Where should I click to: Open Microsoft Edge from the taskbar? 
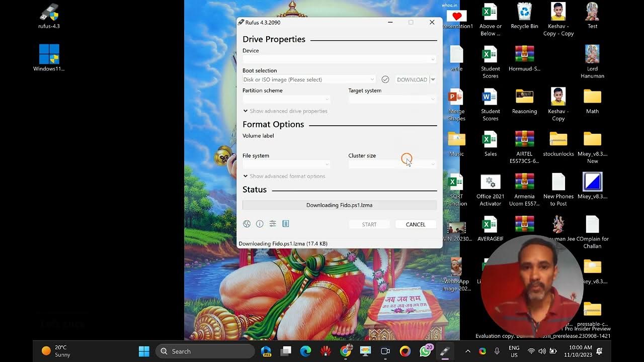click(305, 351)
